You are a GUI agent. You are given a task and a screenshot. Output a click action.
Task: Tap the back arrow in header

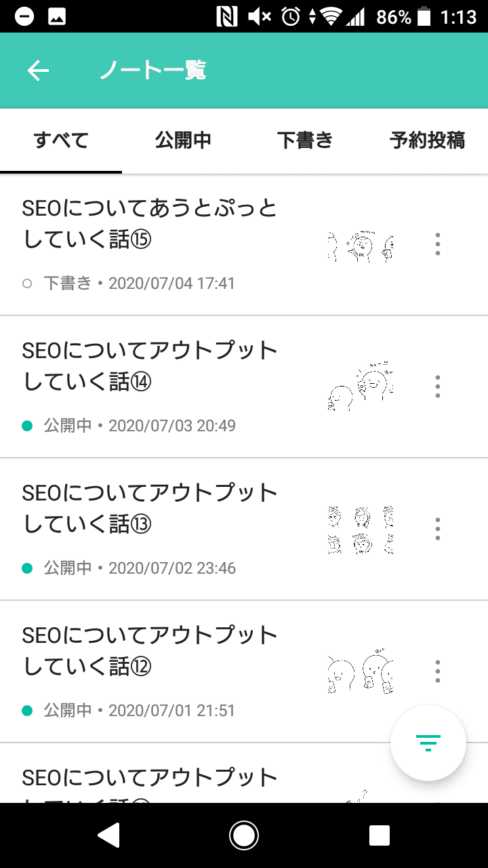[38, 71]
